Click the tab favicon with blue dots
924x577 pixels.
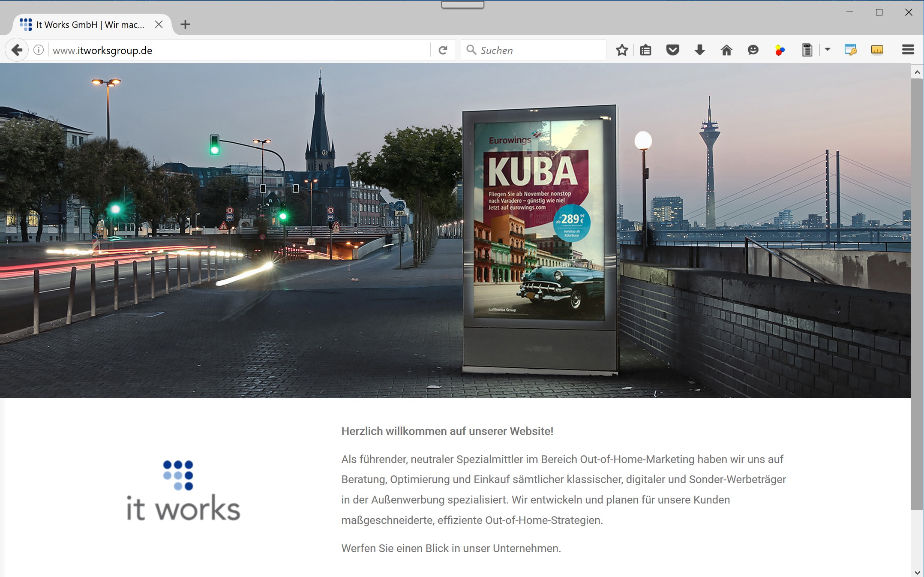click(x=26, y=24)
